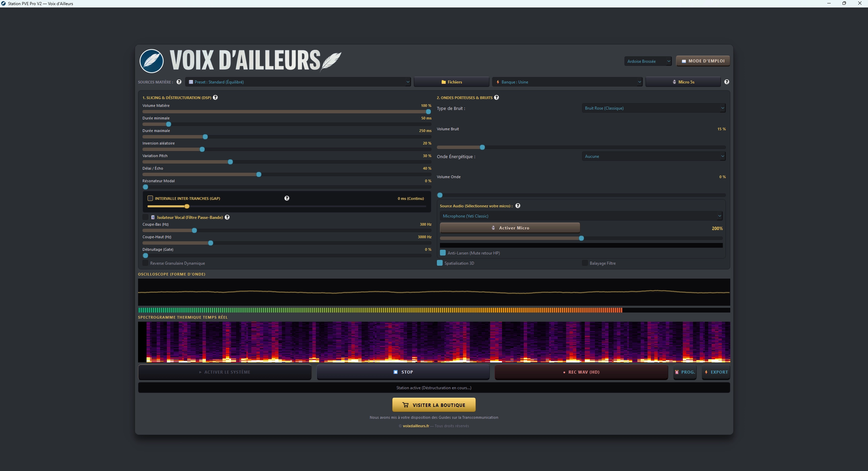
Task: Show help for Slicing & Déstructuration section
Action: (215, 97)
